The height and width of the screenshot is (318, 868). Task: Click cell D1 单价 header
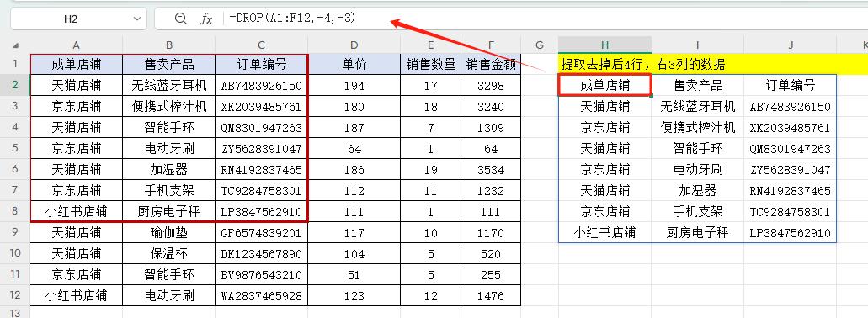pyautogui.click(x=354, y=64)
